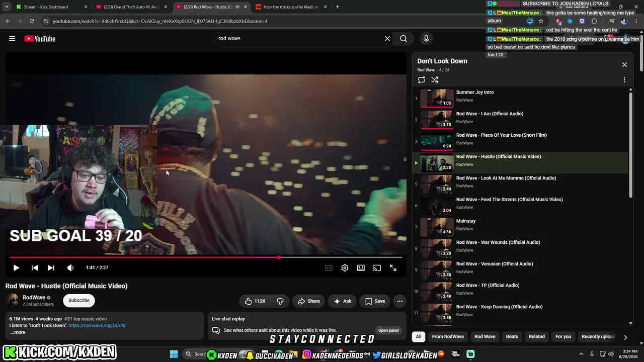
Task: Switch the player to theater mode
Action: coord(361,268)
